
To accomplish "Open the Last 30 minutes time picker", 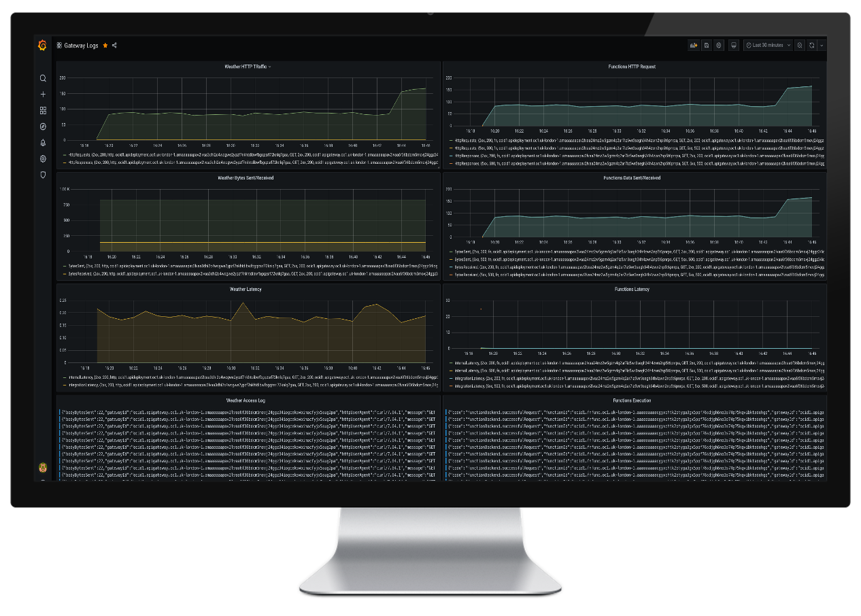I will (x=768, y=44).
